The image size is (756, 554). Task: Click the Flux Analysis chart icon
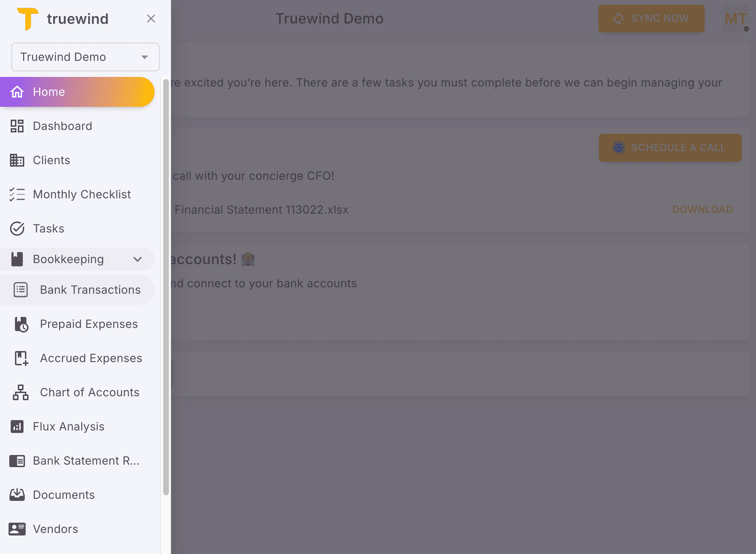(x=17, y=426)
